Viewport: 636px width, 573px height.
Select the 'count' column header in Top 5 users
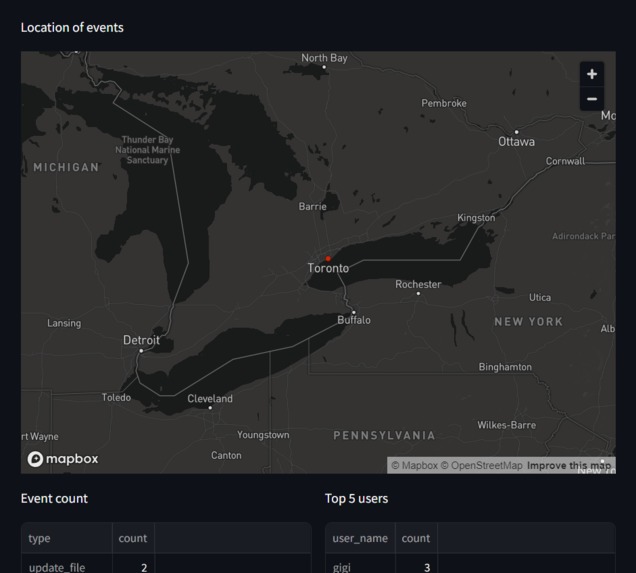pos(416,538)
